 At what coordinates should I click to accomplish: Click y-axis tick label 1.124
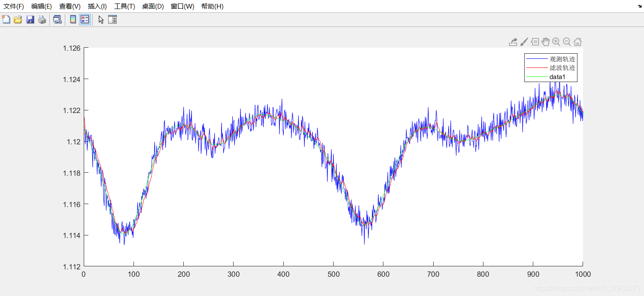[72, 79]
